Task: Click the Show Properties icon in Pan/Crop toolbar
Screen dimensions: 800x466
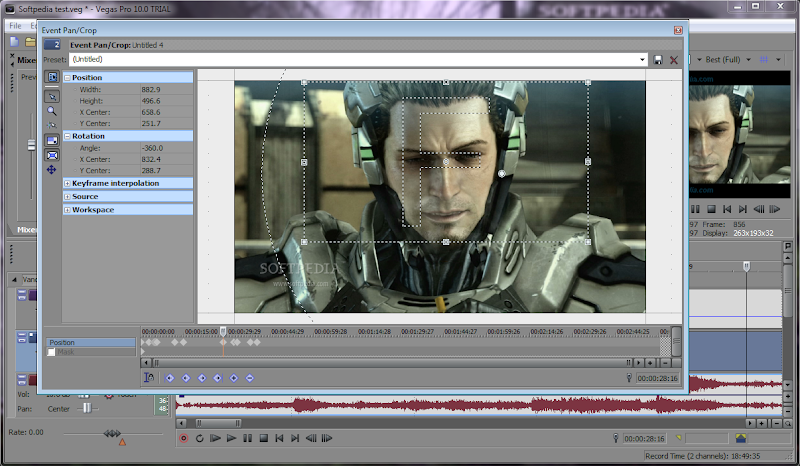Action: pos(52,77)
